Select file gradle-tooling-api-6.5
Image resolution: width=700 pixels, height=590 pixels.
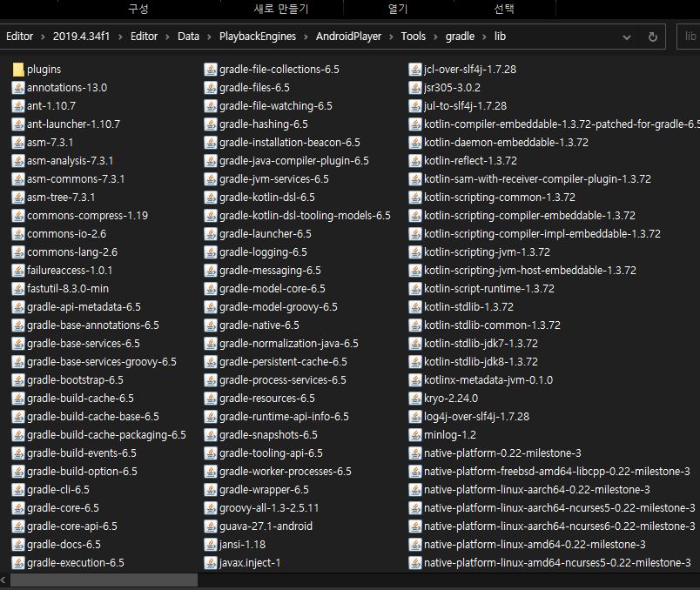tap(264, 453)
